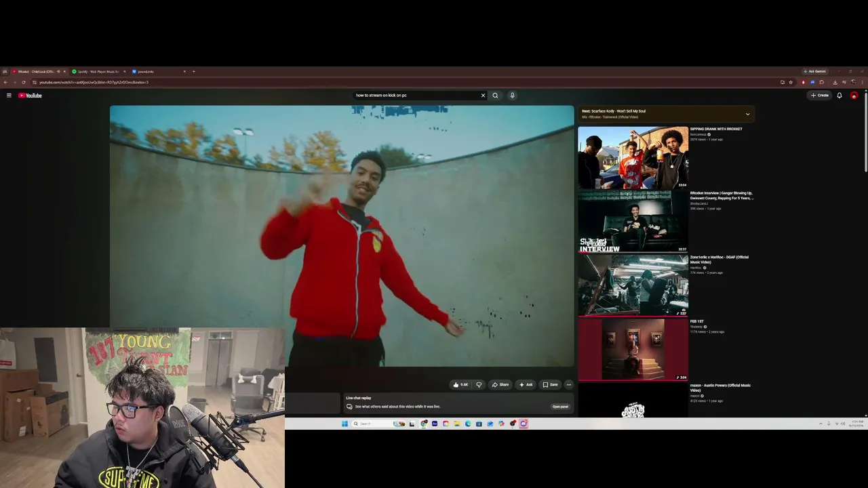The height and width of the screenshot is (488, 868).
Task: Submit search with the magnifier button
Action: [495, 96]
